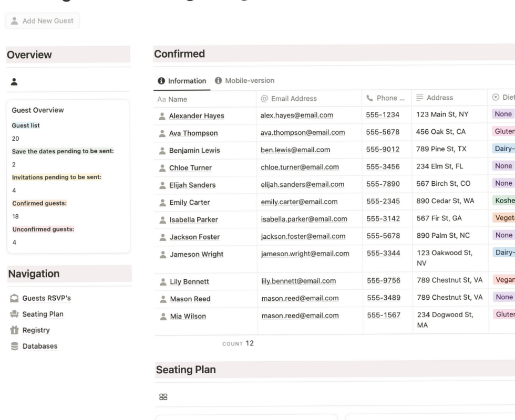Open the gallery view icon under Seating Plan
The image size is (515, 420).
coord(163,396)
